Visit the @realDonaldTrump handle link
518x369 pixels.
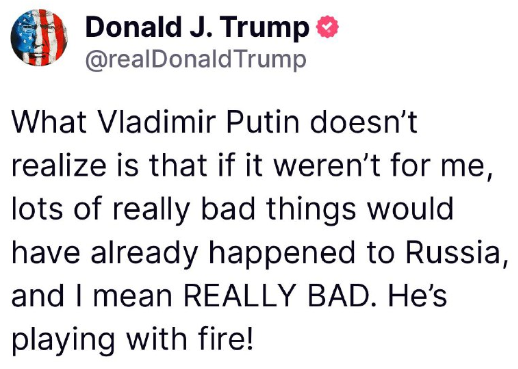click(x=196, y=60)
